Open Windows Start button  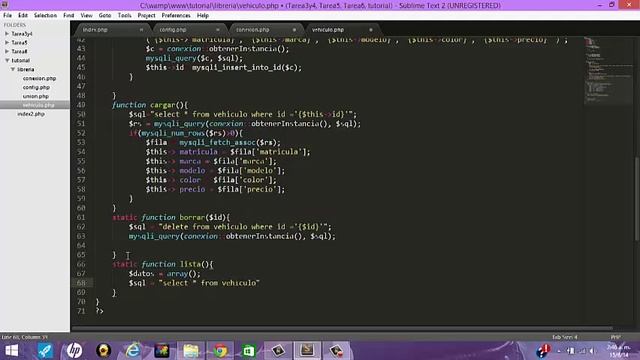click(11, 351)
